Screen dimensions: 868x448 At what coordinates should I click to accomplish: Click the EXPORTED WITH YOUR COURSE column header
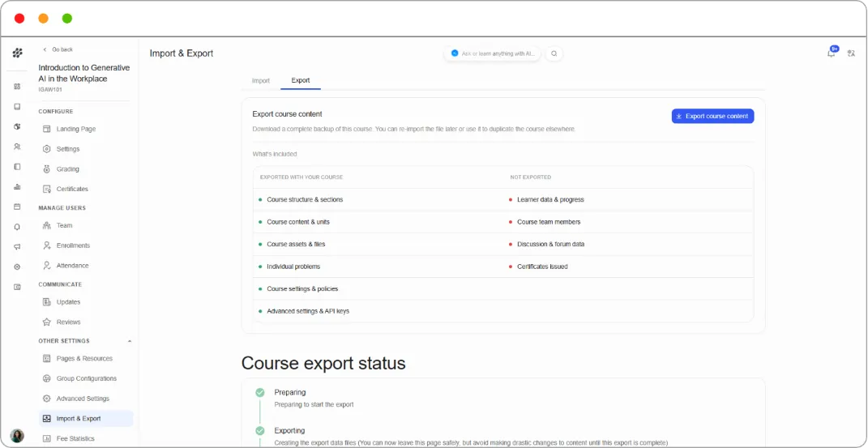(301, 177)
